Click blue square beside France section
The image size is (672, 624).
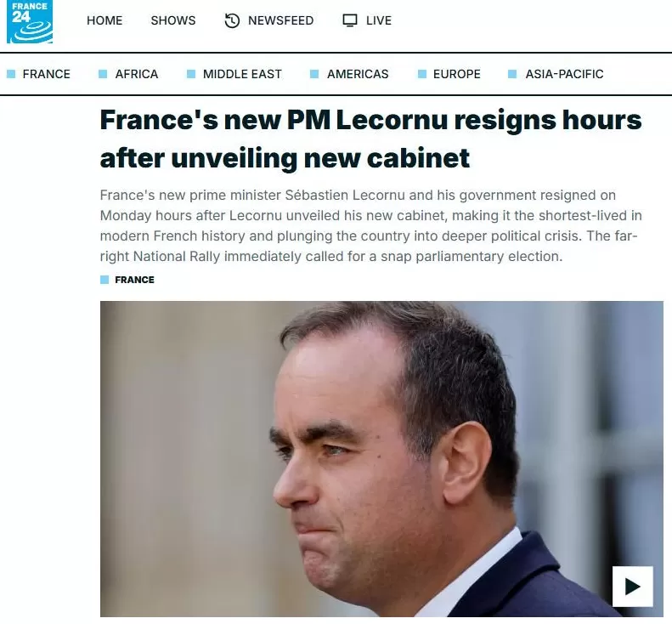tap(11, 74)
